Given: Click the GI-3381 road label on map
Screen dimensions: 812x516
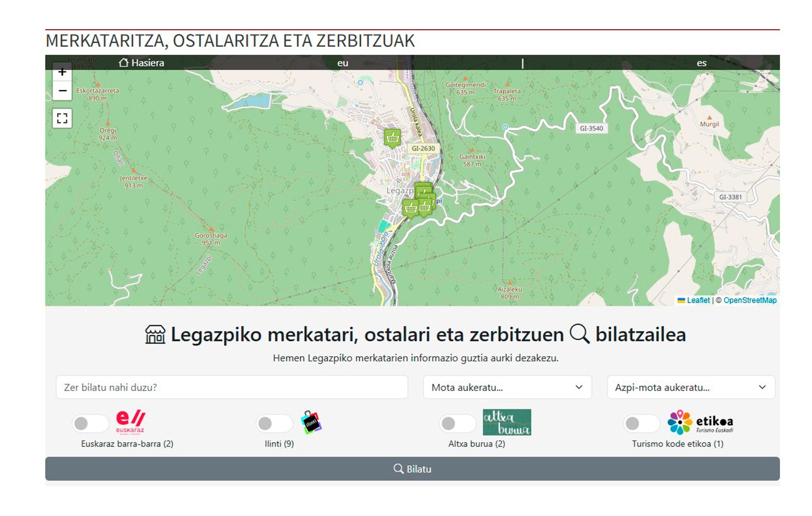Looking at the screenshot, I should [730, 197].
